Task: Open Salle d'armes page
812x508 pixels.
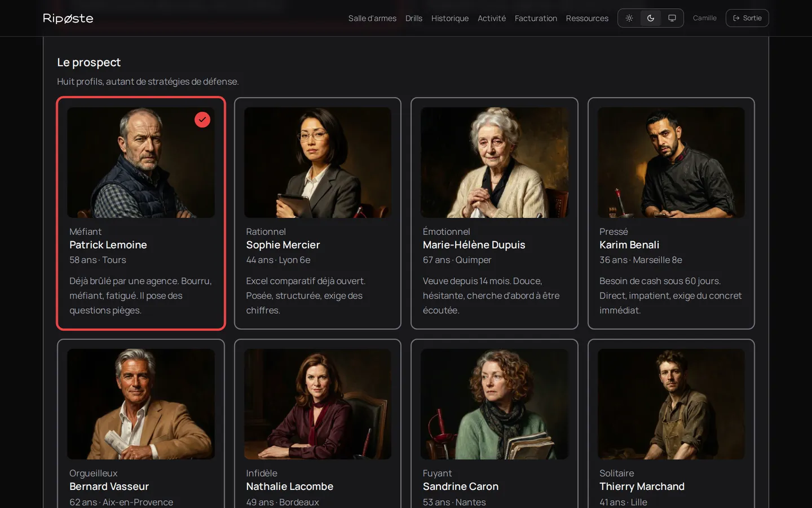Action: (x=372, y=18)
